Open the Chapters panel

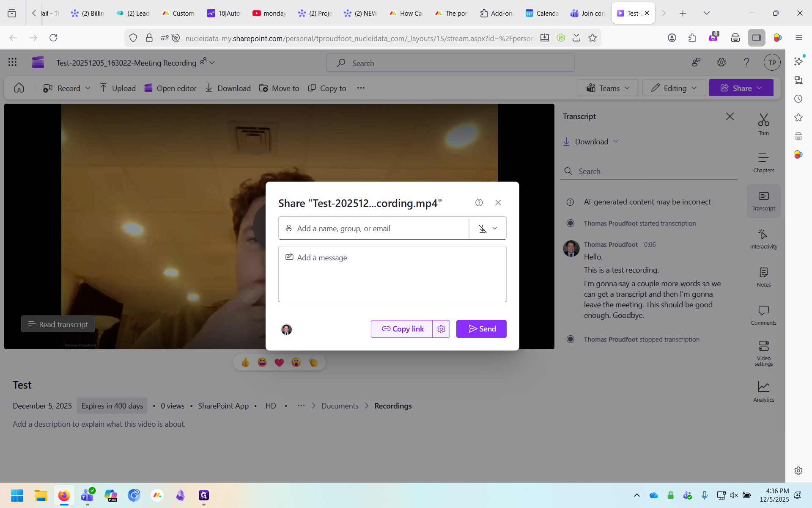pyautogui.click(x=763, y=163)
